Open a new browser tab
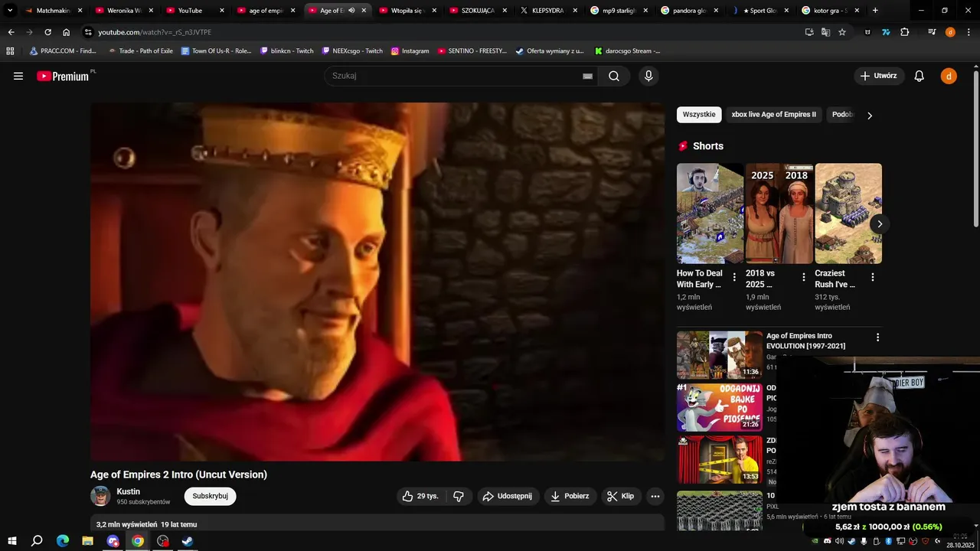The image size is (980, 551). [x=875, y=11]
